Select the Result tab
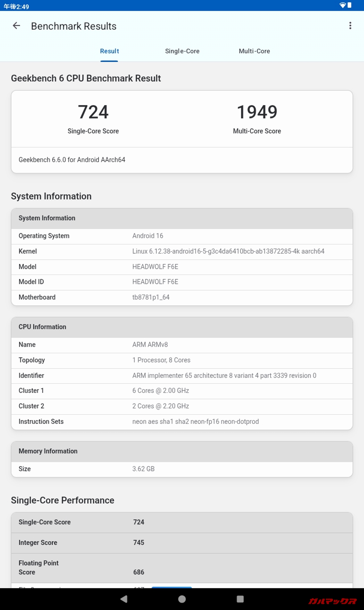The height and width of the screenshot is (610, 364). [x=109, y=51]
